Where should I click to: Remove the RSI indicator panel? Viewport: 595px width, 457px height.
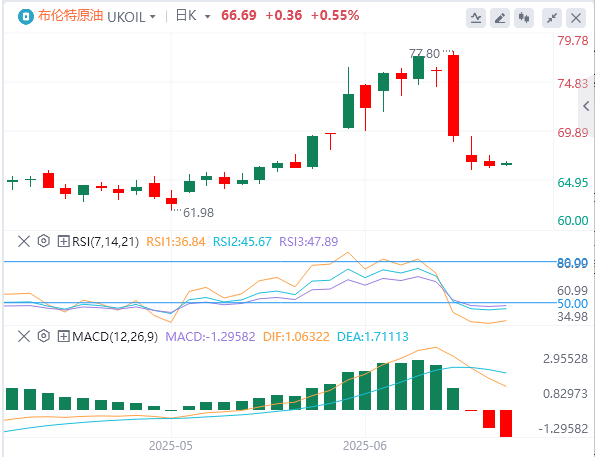tap(24, 241)
